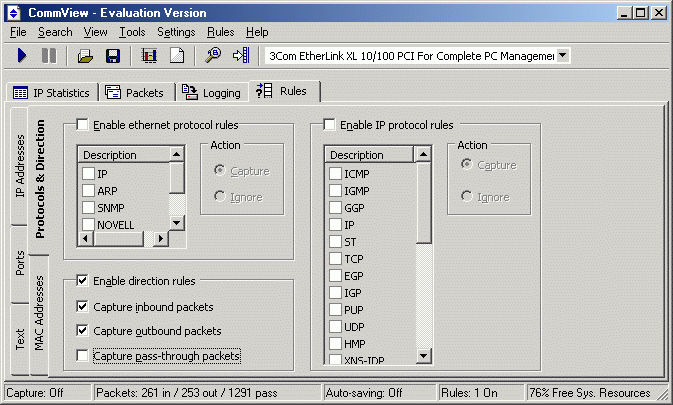Screen dimensions: 673x405
Task: Click 'Packets: 261 in / 253 out' status
Action: 207,393
